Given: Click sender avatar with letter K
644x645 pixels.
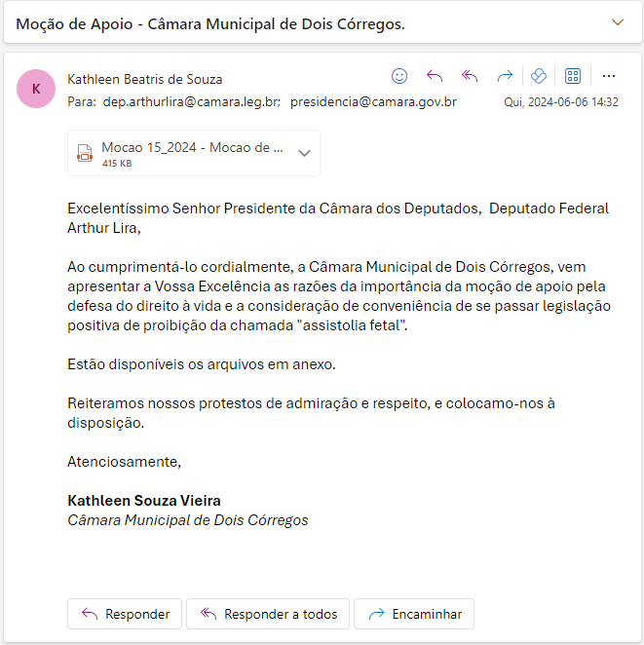Looking at the screenshot, I should [x=36, y=89].
